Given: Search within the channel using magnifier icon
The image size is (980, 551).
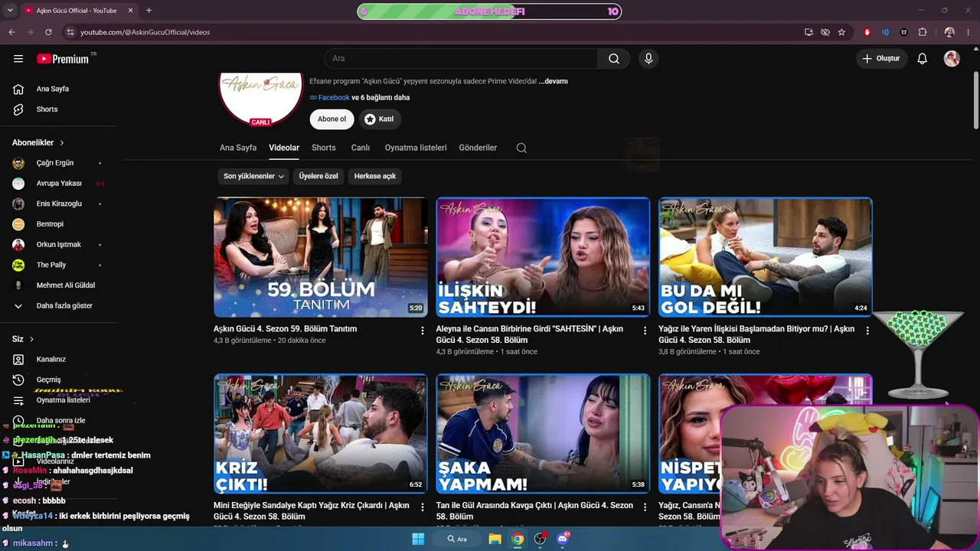Looking at the screenshot, I should (521, 148).
